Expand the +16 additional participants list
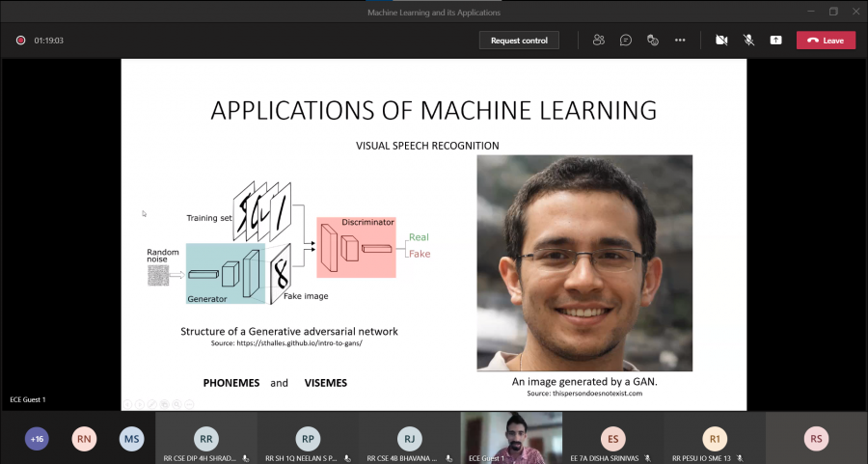The height and width of the screenshot is (464, 868). tap(37, 439)
